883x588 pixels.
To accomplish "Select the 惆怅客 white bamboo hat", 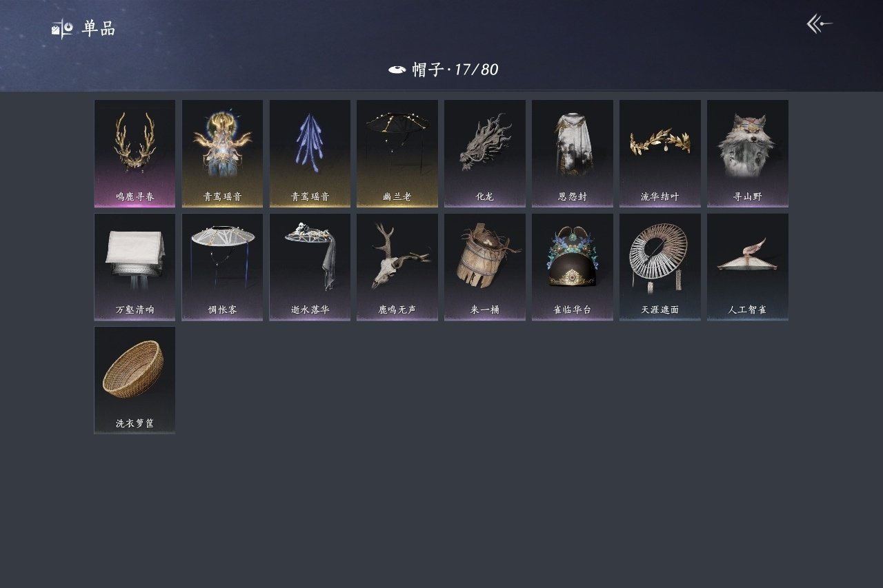I will tap(222, 267).
